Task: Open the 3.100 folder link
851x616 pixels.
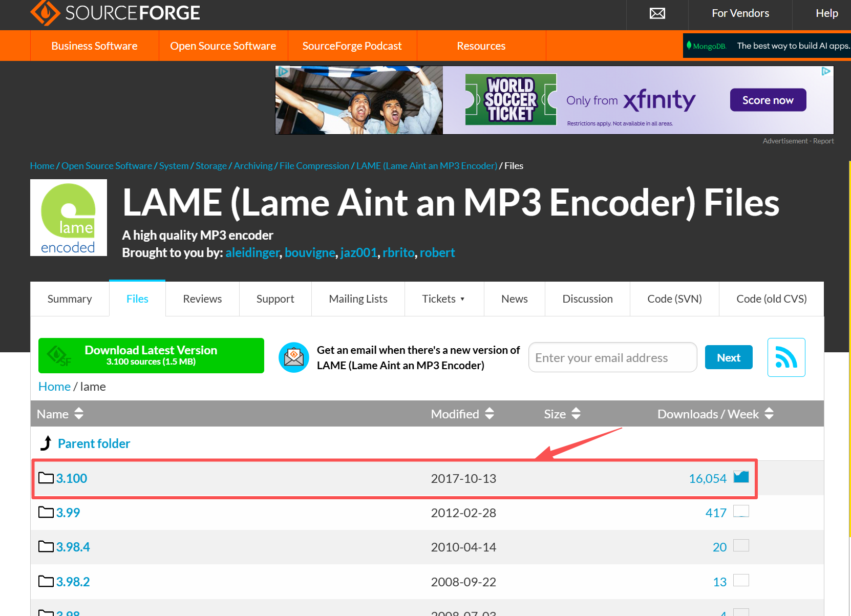Action: pyautogui.click(x=72, y=478)
